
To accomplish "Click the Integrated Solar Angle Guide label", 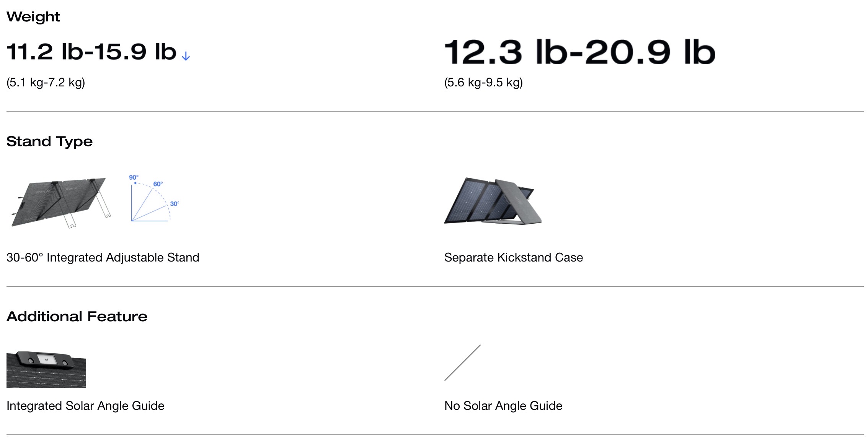I will (85, 406).
